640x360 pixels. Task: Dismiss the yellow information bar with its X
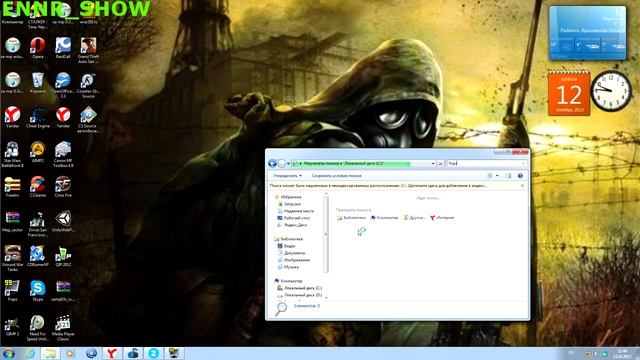pyautogui.click(x=523, y=185)
